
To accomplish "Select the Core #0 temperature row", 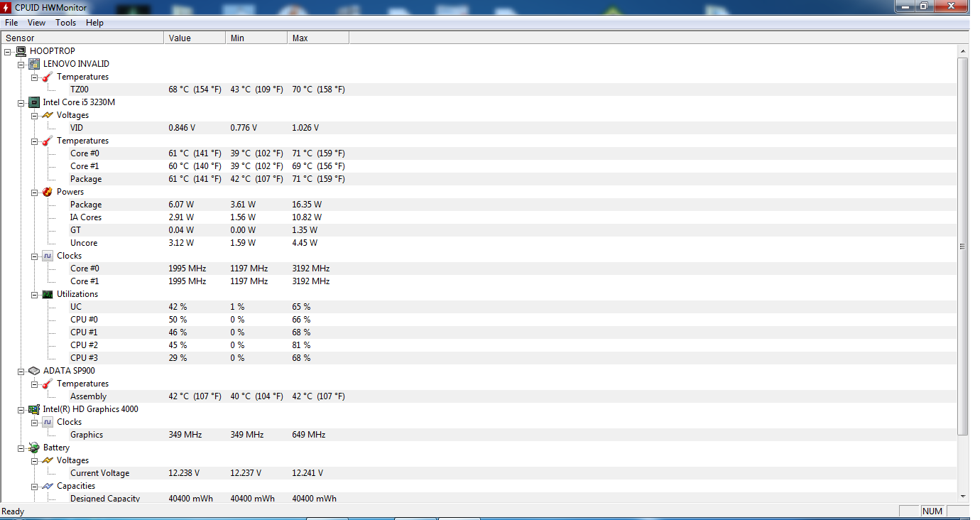I will click(x=85, y=153).
